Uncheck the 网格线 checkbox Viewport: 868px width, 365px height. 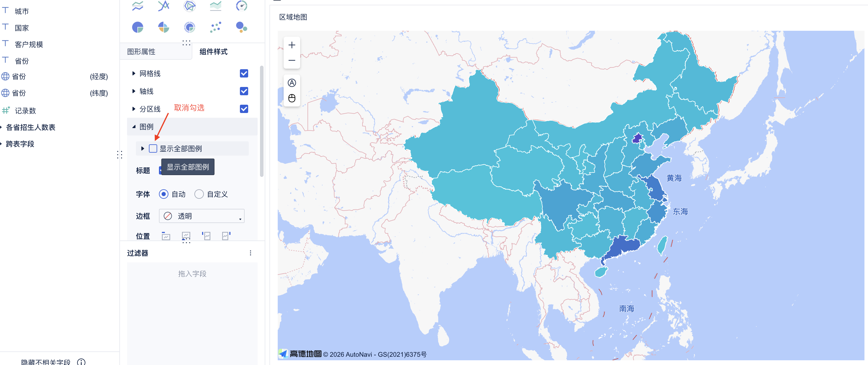coord(244,74)
